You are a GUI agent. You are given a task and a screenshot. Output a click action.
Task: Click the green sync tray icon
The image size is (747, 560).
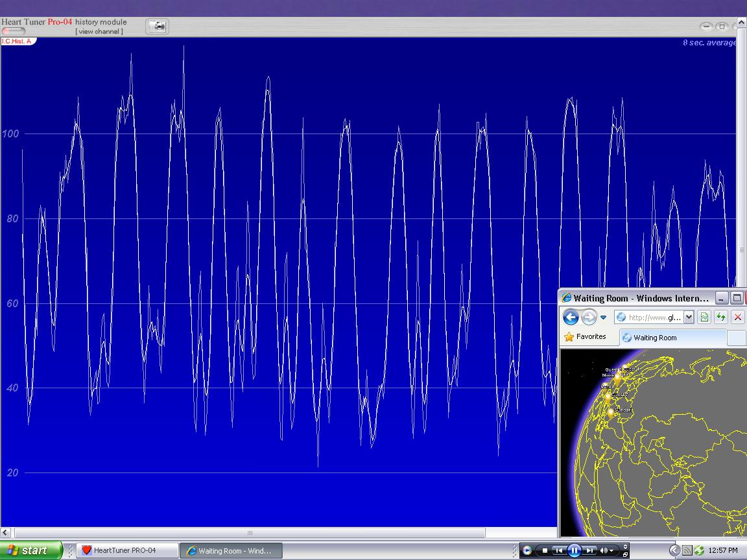(699, 550)
